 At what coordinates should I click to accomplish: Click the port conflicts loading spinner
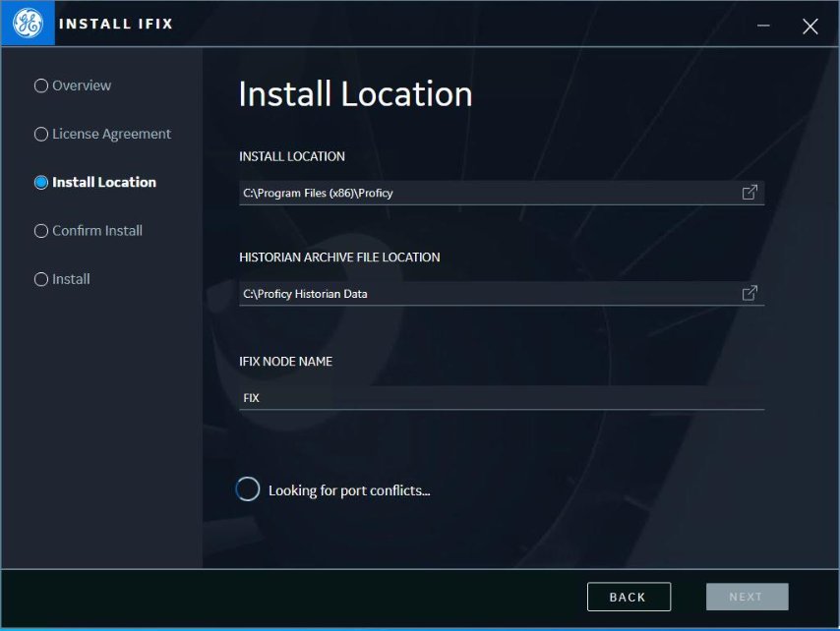(248, 489)
